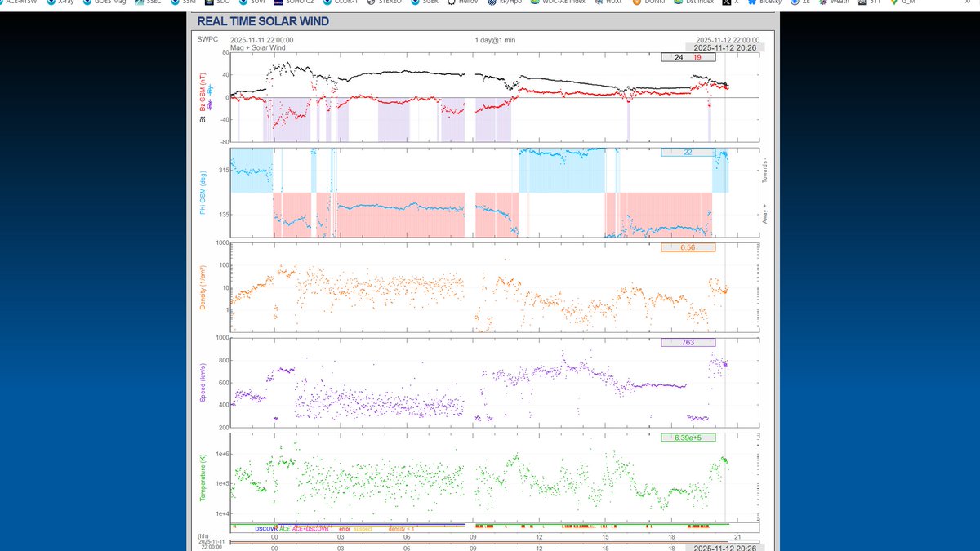Open the Weath bookmark

click(833, 2)
